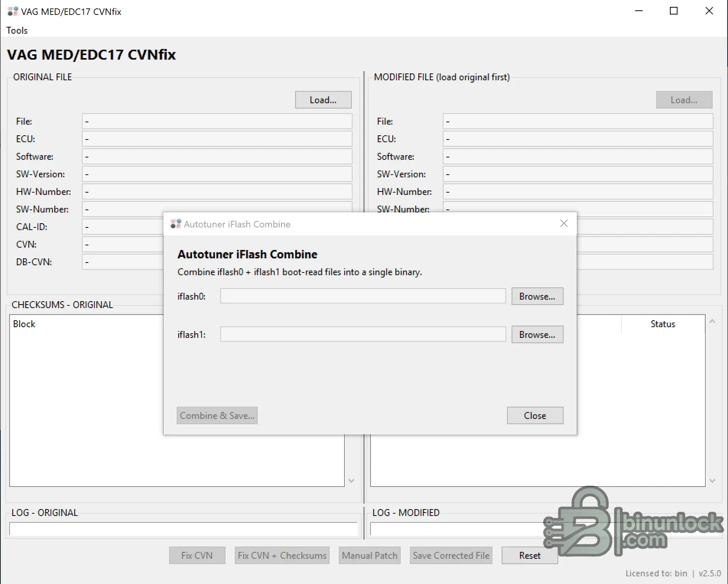Browse for the iflash1 file
728x584 pixels.
(x=537, y=334)
